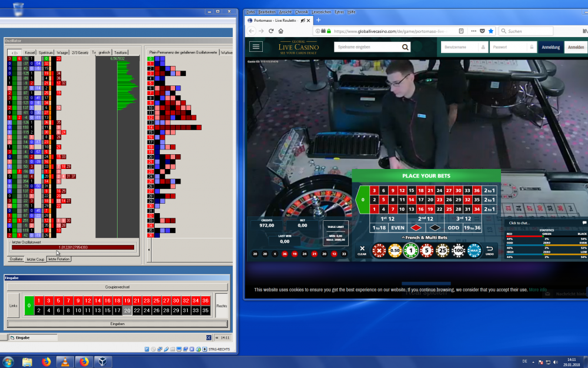Click the Firefox back arrow
This screenshot has width=588, height=368.
coord(252,31)
